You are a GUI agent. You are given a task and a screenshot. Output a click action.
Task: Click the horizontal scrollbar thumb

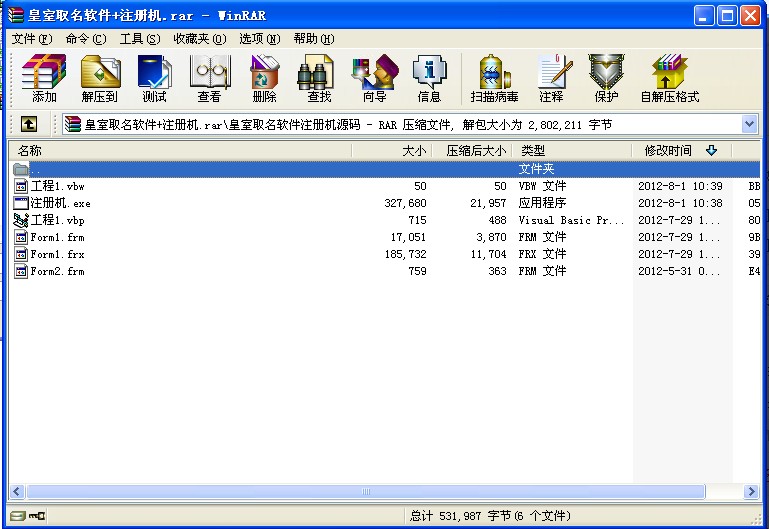click(366, 491)
